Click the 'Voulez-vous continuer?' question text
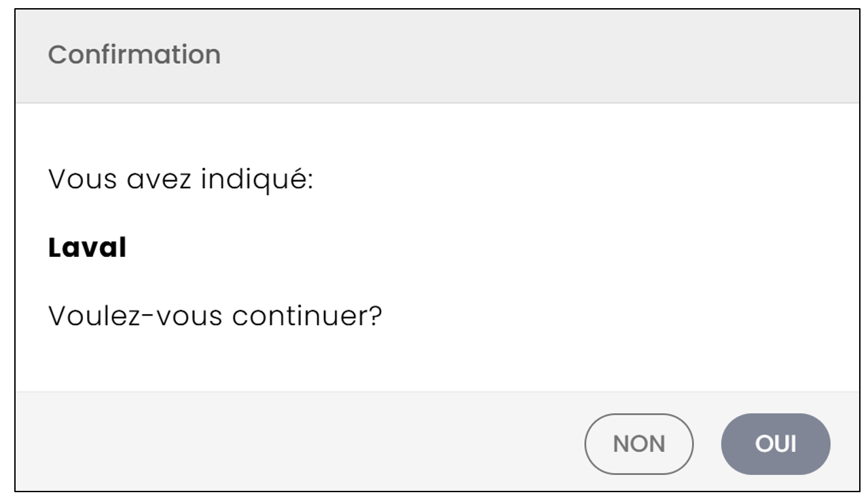868x499 pixels. (x=215, y=316)
